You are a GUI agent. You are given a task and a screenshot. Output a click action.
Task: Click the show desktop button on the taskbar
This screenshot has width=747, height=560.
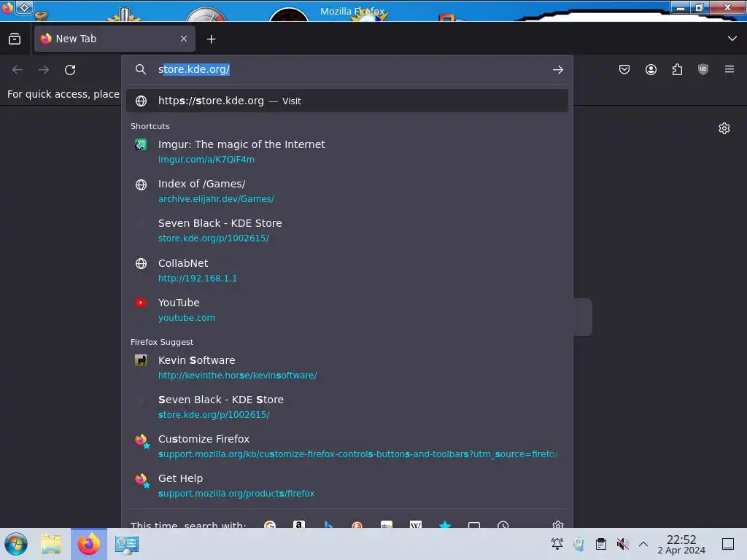click(x=728, y=544)
